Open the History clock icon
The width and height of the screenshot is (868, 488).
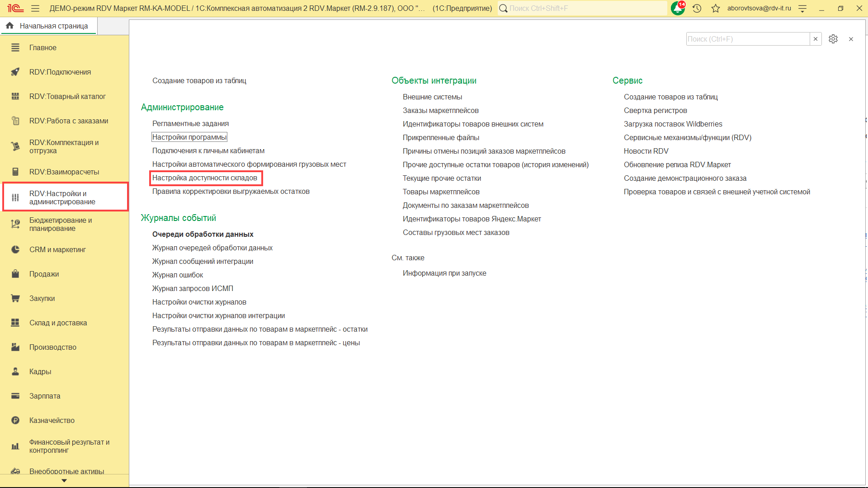(697, 8)
